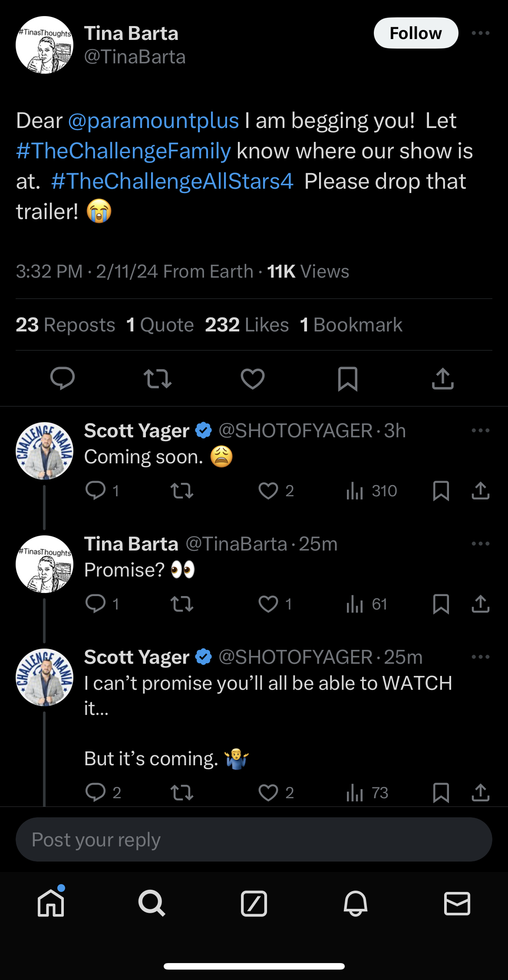Open the Search tab
This screenshot has width=508, height=980.
[152, 903]
